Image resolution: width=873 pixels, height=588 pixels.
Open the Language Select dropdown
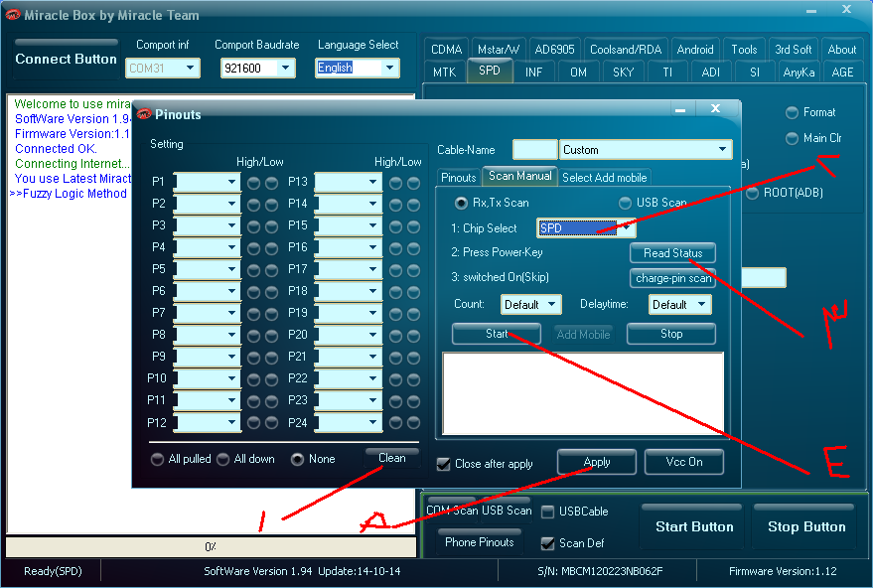(x=389, y=68)
